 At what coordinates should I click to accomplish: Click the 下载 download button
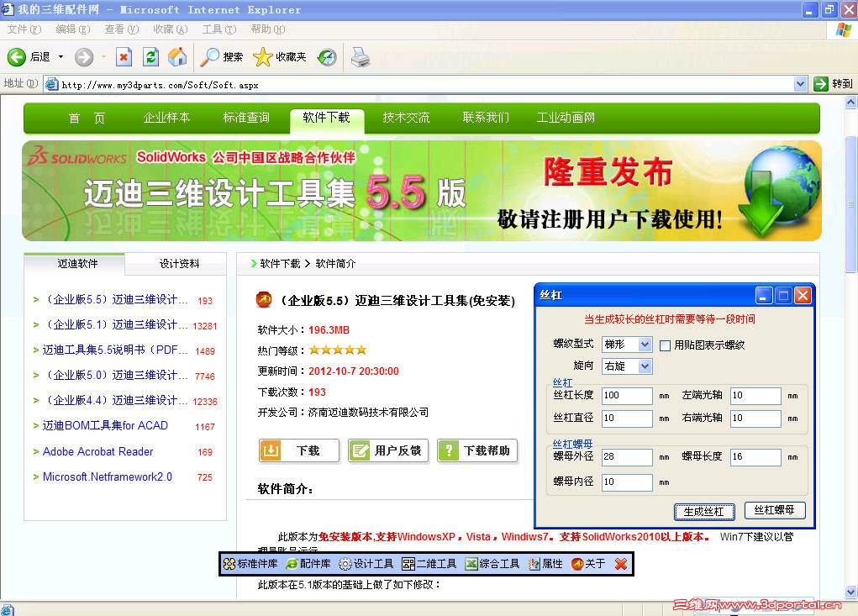pyautogui.click(x=299, y=450)
